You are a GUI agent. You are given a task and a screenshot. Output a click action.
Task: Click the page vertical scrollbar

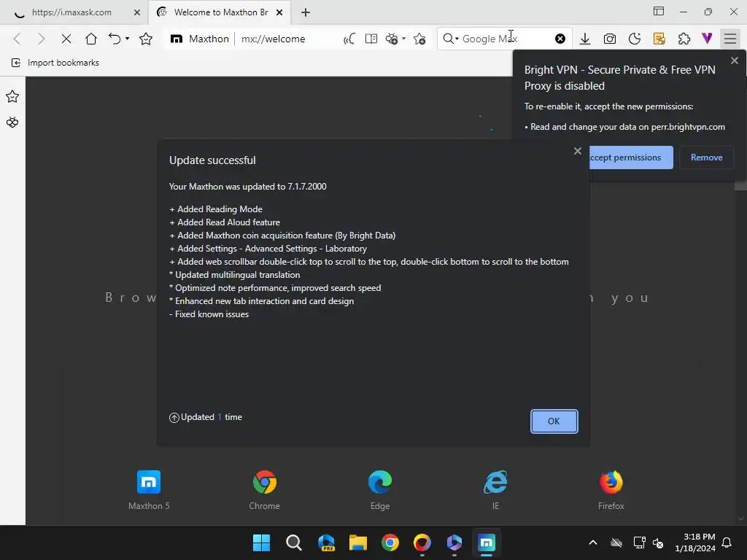740,300
